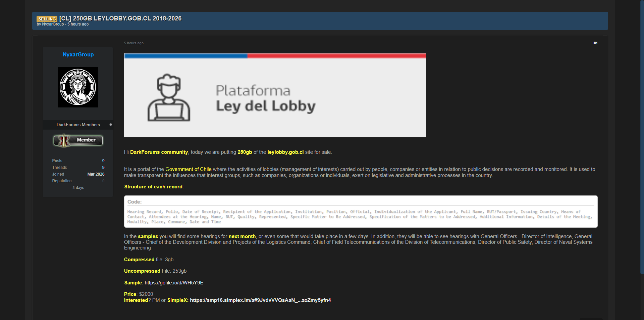644x320 pixels.
Task: Click the Plataforma Ley del Lobby banner image
Action: [275, 95]
